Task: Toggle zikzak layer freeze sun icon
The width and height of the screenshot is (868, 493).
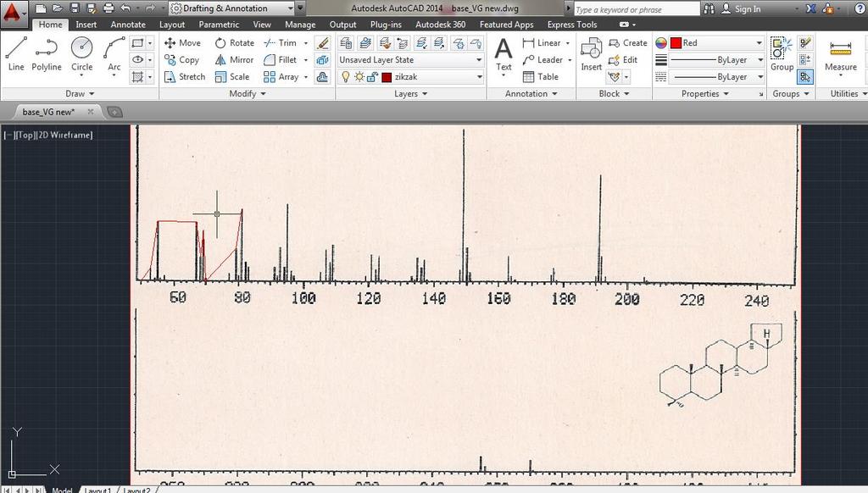Action: point(359,77)
